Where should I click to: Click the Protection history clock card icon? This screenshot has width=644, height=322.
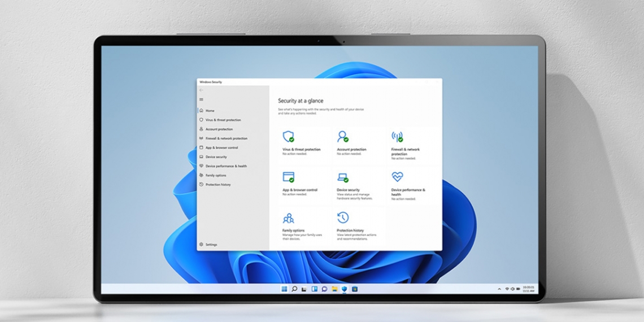342,217
